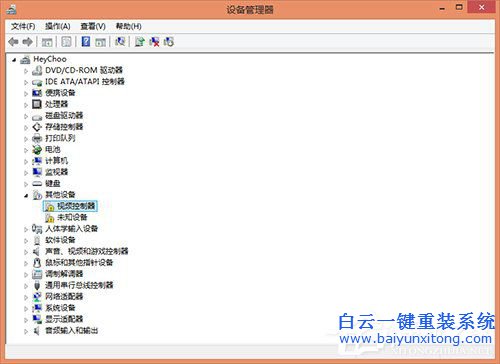The height and width of the screenshot is (364, 500).
Task: Click the HeyChoo computer icon
Action: (25, 60)
